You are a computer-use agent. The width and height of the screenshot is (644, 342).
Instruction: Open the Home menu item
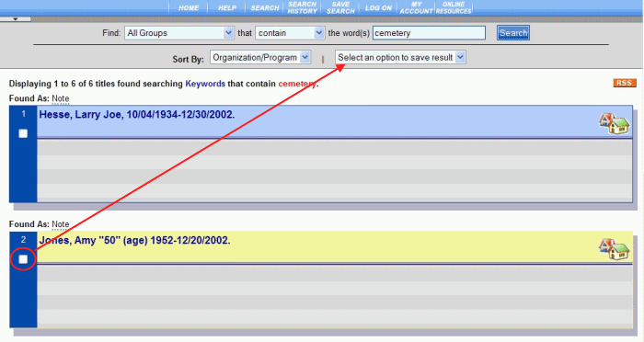pyautogui.click(x=189, y=7)
